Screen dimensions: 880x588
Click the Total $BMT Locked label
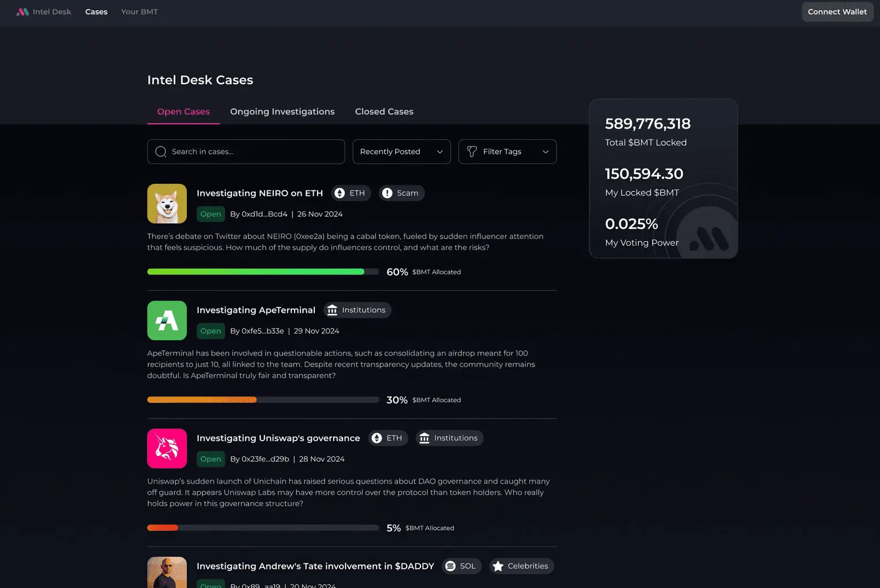tap(646, 142)
